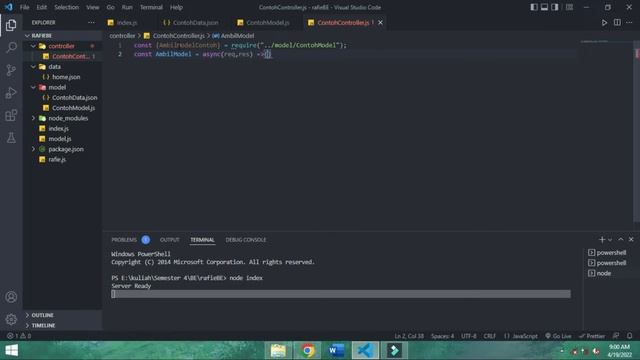Add a new terminal with plus icon

tap(602, 240)
